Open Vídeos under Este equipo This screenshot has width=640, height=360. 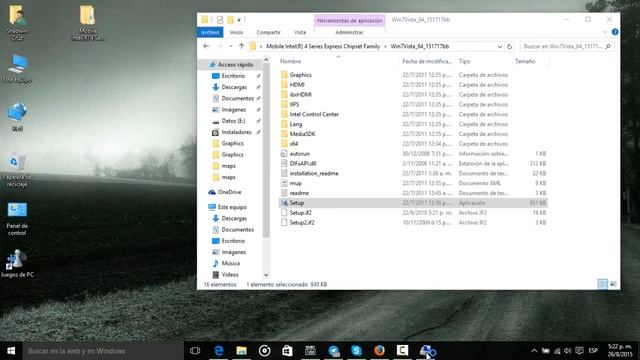230,275
